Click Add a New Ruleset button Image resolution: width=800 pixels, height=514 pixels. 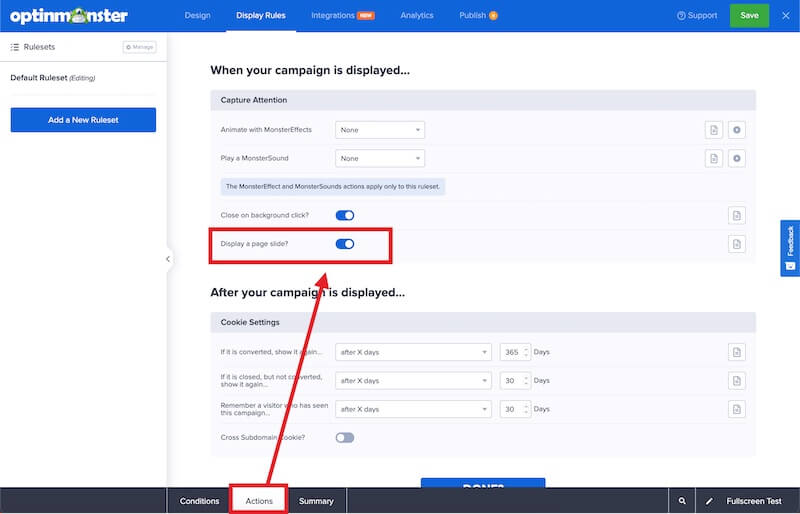click(x=83, y=120)
